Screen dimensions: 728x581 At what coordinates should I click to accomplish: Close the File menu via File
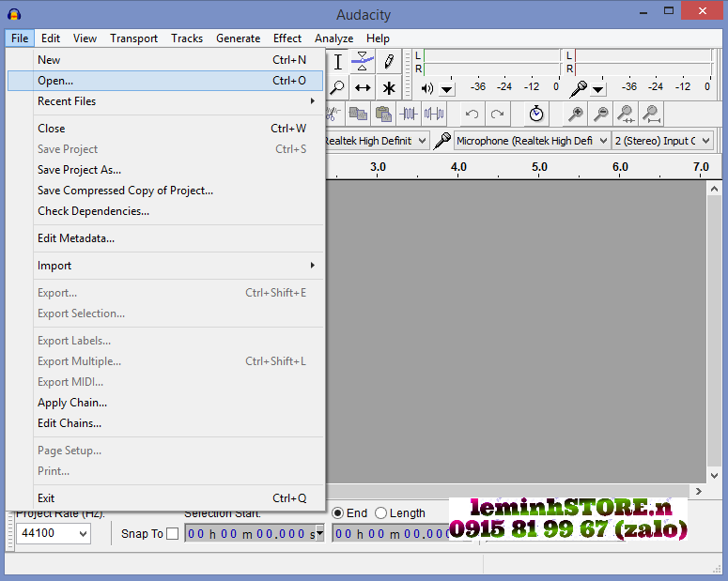tap(20, 38)
